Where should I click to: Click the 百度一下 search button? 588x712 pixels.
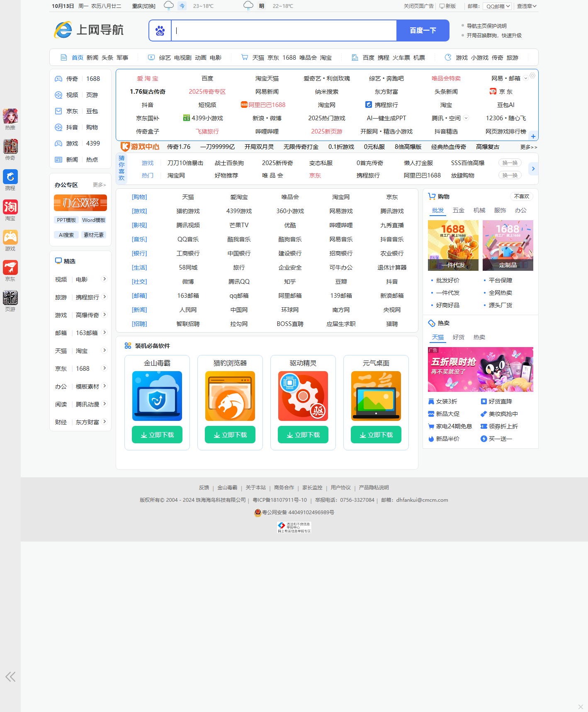(423, 31)
